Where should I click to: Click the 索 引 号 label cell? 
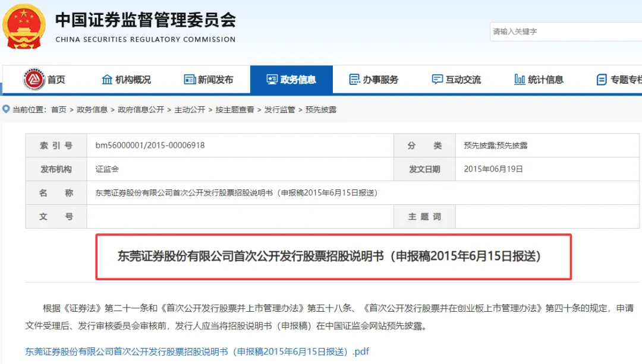tap(56, 145)
